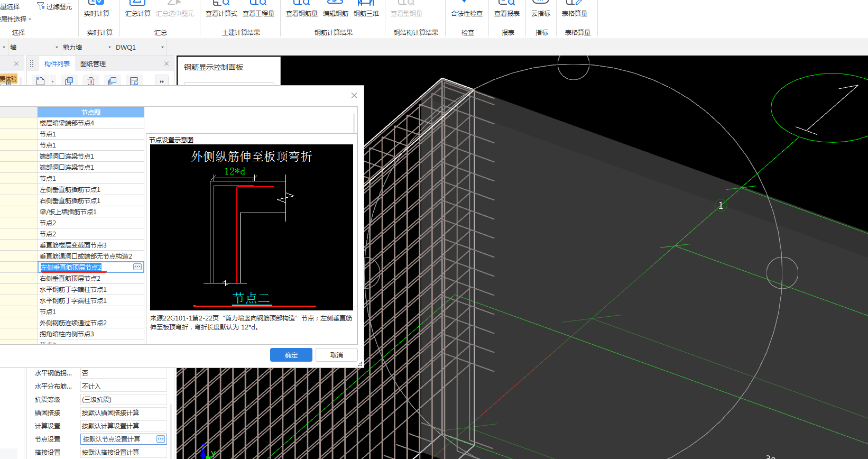Image resolution: width=868 pixels, height=459 pixels.
Task: Select row 外侧钢筋连续通过节点2
Action: tap(91, 323)
